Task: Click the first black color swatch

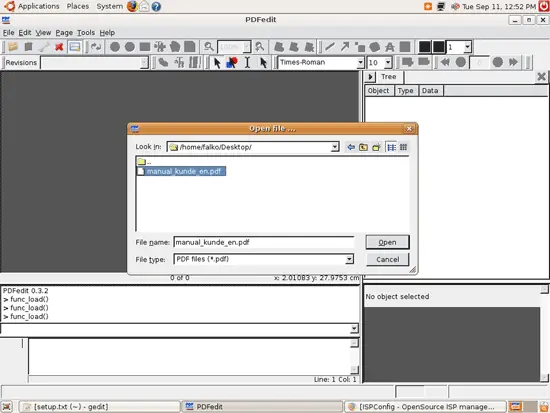Action: click(424, 47)
